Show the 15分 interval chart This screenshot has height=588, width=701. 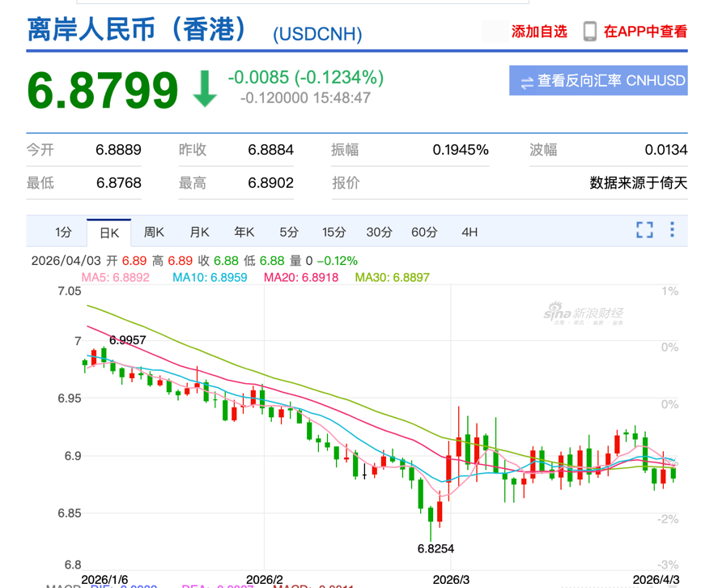coord(334,232)
